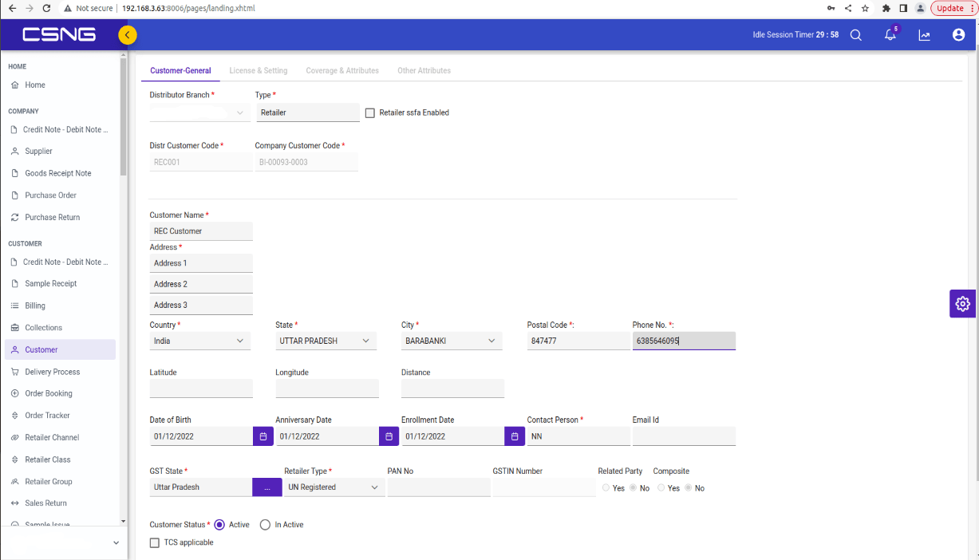Expand sidebar bottom chevron
979x560 pixels.
coord(116,543)
